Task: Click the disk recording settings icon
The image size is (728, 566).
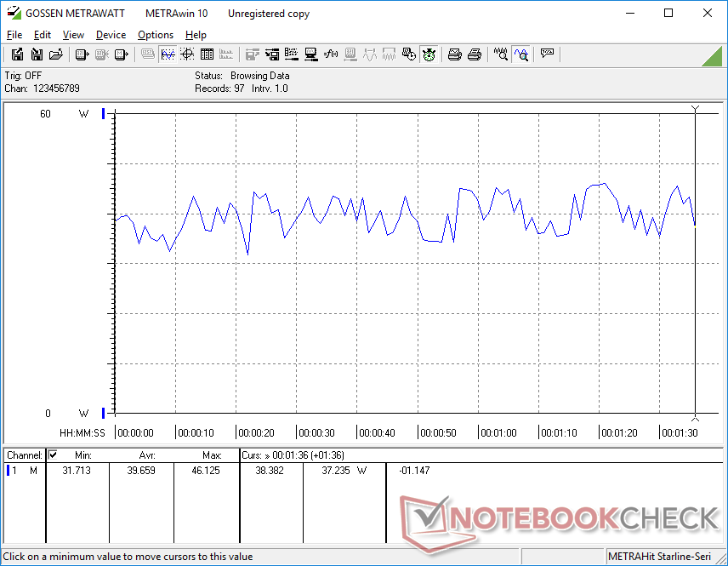Action: 272,54
